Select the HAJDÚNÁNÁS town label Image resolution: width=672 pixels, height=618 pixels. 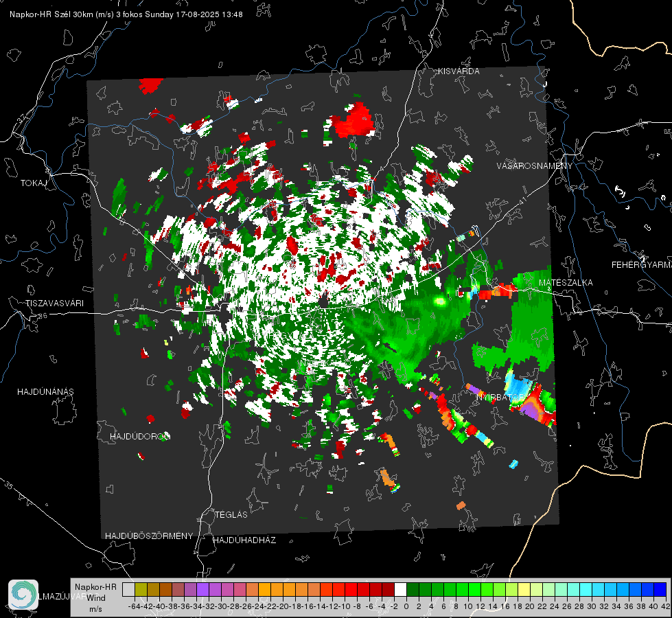click(x=45, y=391)
